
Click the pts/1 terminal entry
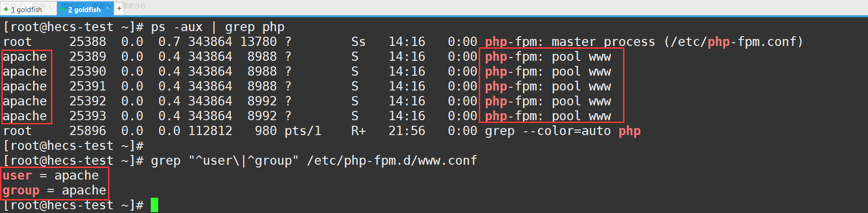pyautogui.click(x=303, y=131)
